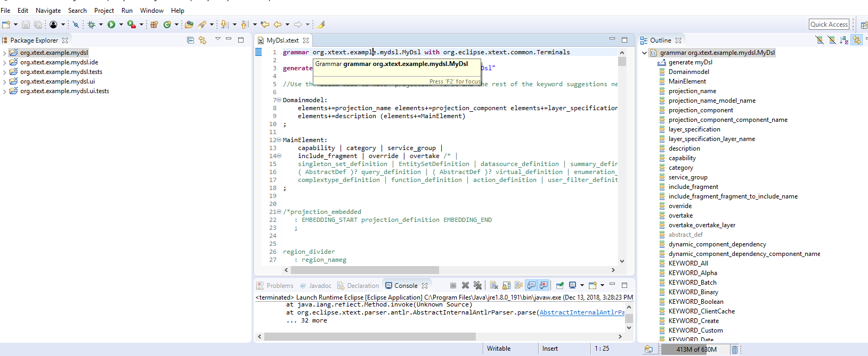Click the AbstractInternalAntlrParser link in console
Screen dimensions: 868x356
pos(581,312)
